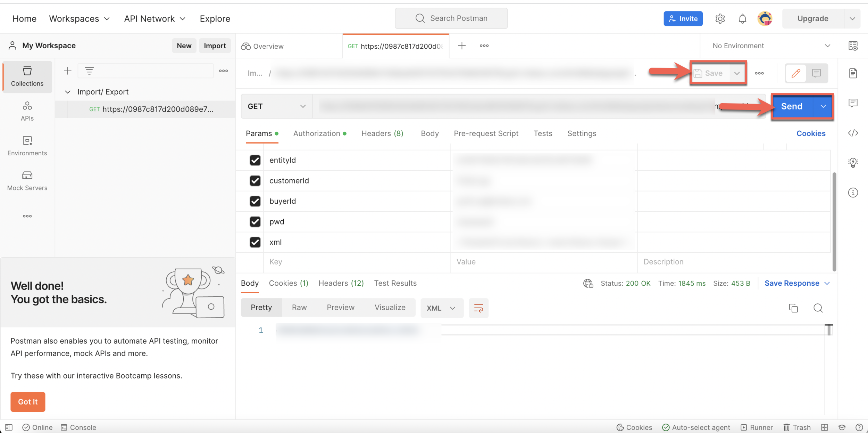Uncheck the xml parameter

(255, 242)
